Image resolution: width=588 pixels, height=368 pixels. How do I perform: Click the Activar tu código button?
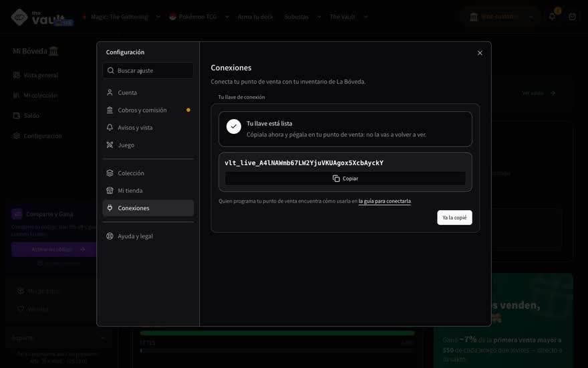[54, 250]
